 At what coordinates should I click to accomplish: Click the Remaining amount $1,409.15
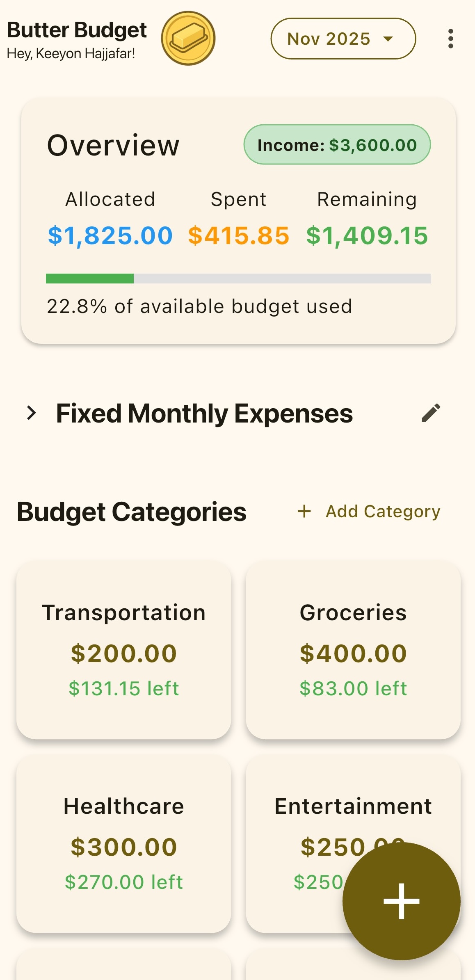(367, 236)
